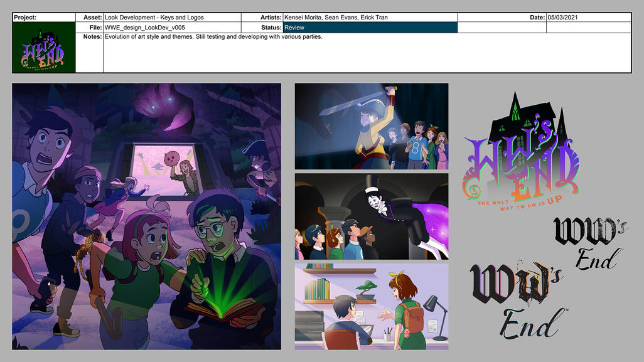Viewport: 644px width, 362px height.
Task: Click the Status: header label
Action: click(271, 28)
